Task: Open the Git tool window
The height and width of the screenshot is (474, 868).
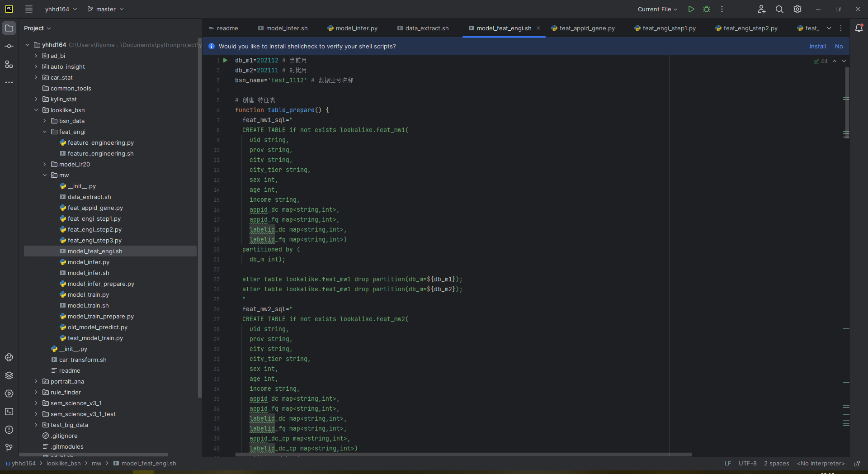Action: [x=9, y=448]
